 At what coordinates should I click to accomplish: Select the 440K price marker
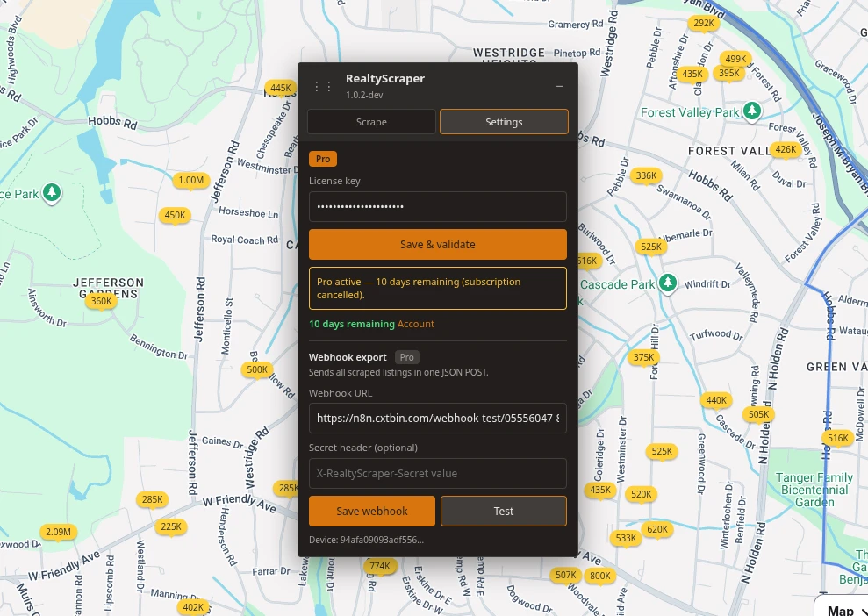tap(716, 400)
